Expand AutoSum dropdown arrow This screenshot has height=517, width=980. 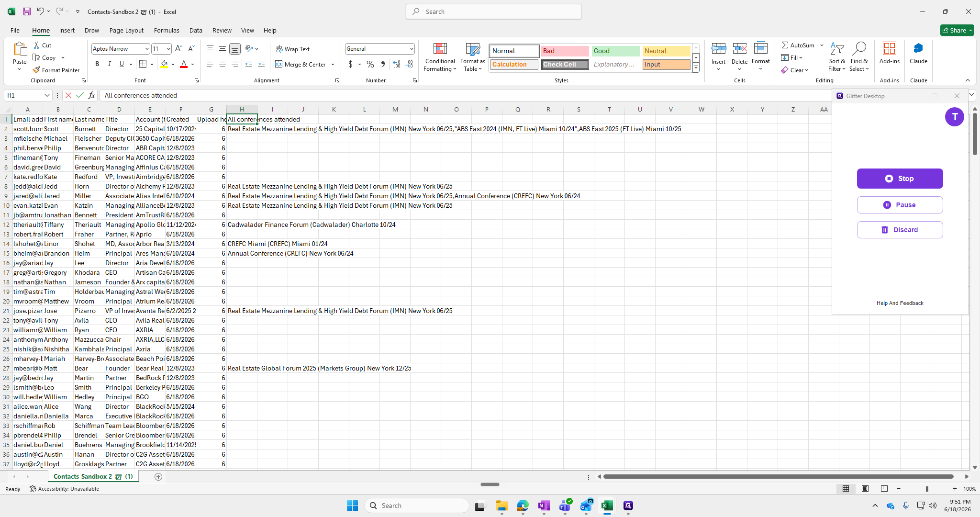pos(822,45)
